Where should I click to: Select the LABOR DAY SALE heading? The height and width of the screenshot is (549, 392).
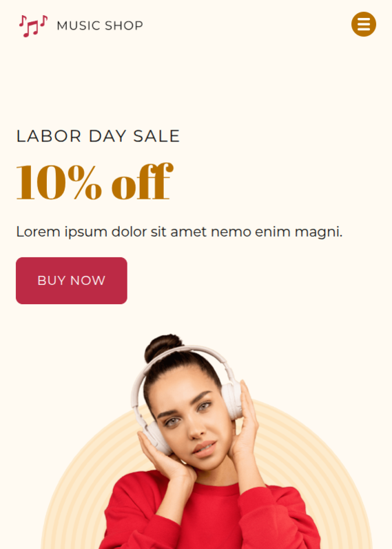point(98,136)
